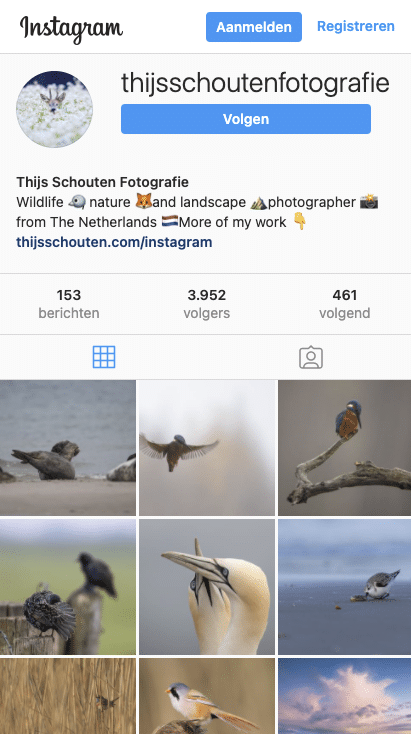The image size is (411, 734).
Task: Open the gannets courtship photo
Action: coord(207,587)
